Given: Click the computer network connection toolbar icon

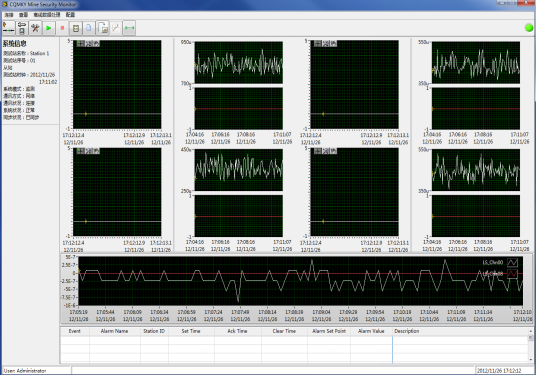Looking at the screenshot, I should coord(22,28).
